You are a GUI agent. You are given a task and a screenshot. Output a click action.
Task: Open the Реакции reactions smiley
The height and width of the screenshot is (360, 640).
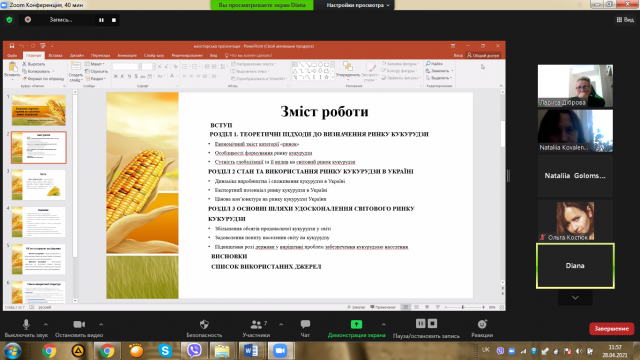tap(482, 329)
